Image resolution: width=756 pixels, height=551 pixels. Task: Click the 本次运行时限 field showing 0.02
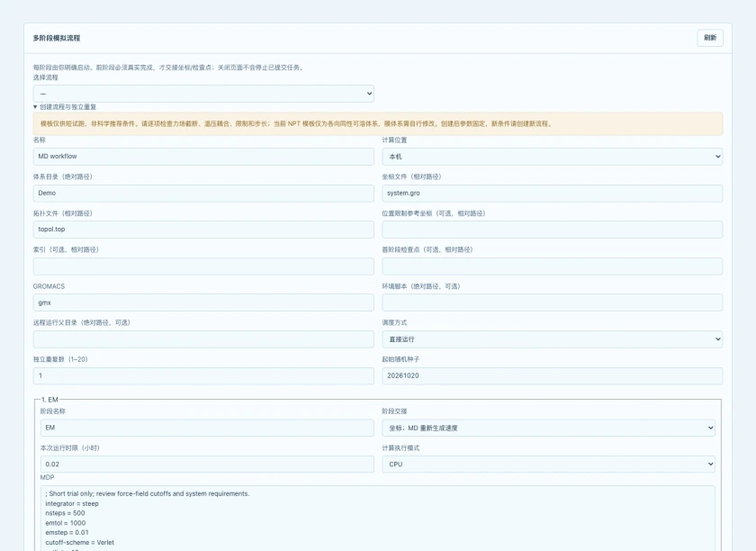pos(207,465)
